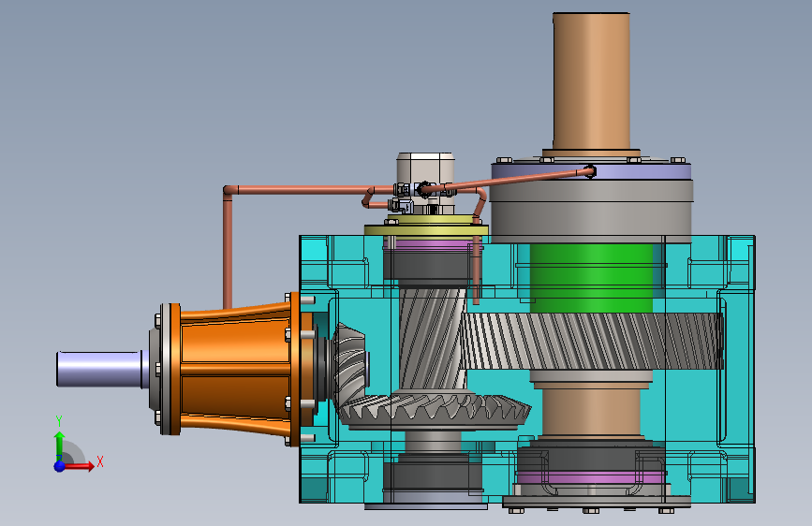Select the helical pinion on the intermediate shaft
The width and height of the screenshot is (812, 526).
click(432, 339)
